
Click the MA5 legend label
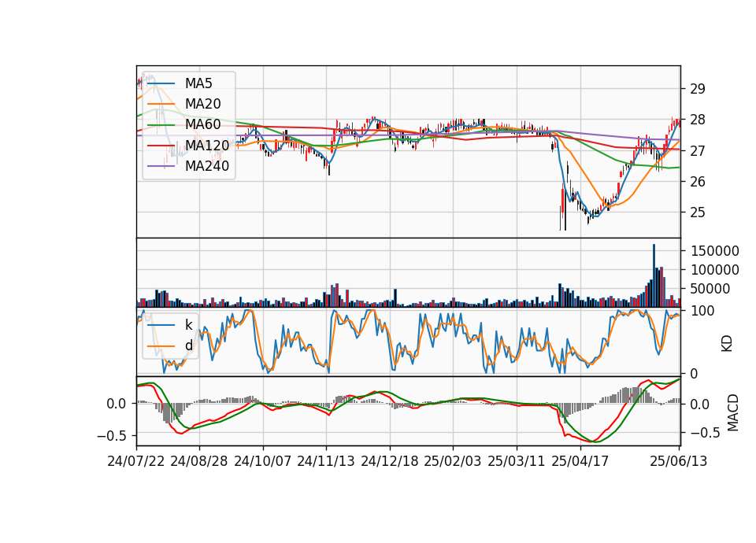click(198, 83)
